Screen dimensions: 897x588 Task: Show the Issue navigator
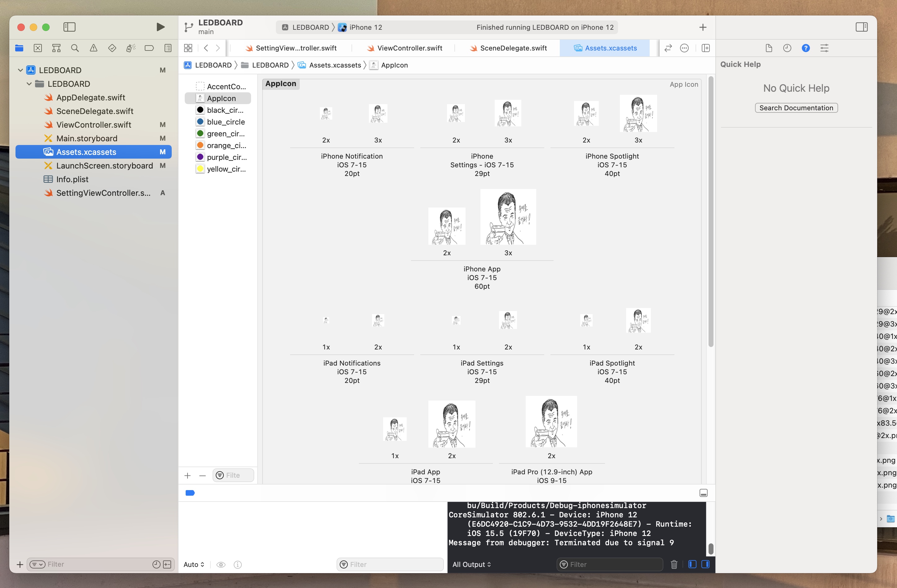94,48
